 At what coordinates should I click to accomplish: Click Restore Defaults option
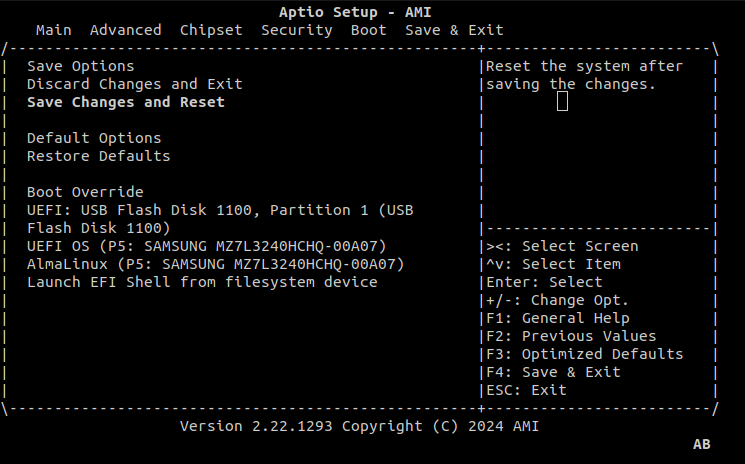98,156
